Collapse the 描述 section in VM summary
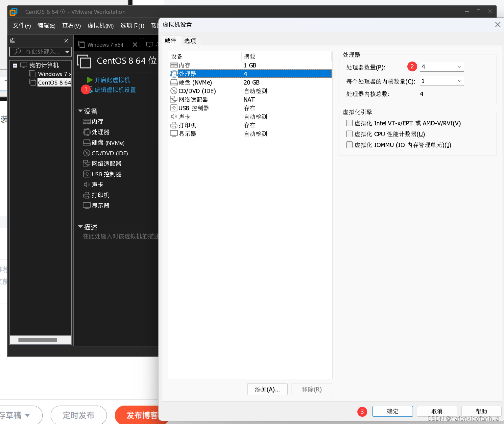Image resolution: width=504 pixels, height=424 pixels. [x=80, y=227]
